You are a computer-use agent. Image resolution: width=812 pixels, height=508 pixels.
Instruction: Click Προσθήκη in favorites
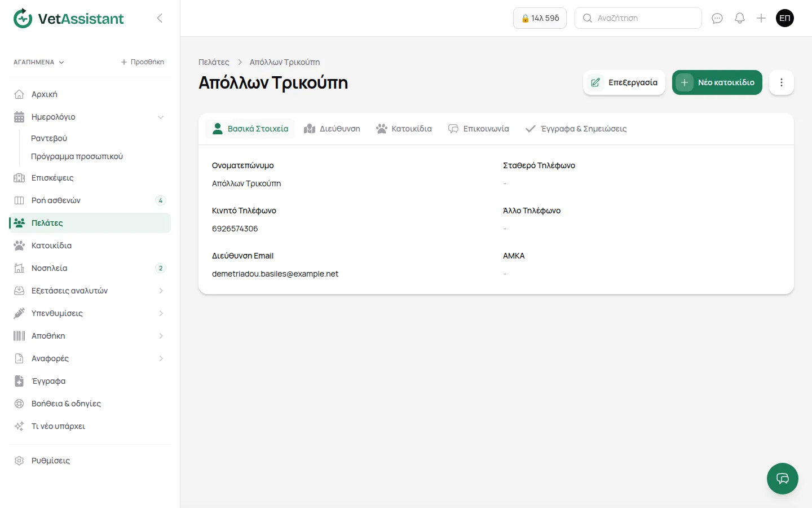[x=143, y=62]
